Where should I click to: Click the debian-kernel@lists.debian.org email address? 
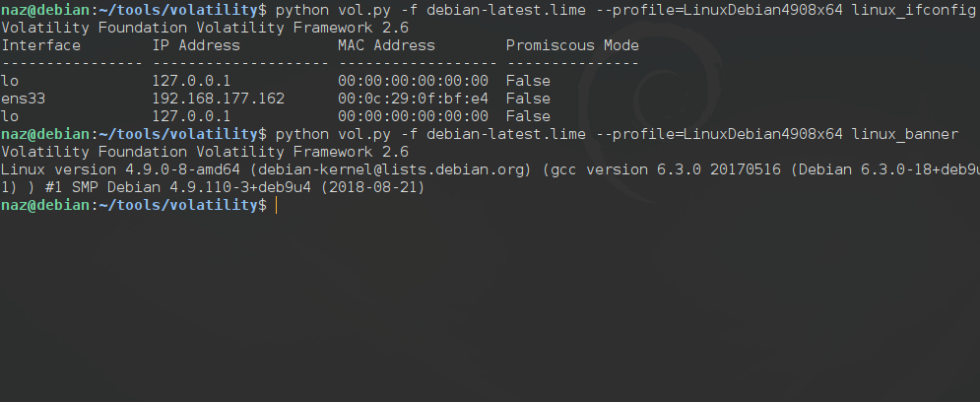pyautogui.click(x=391, y=170)
